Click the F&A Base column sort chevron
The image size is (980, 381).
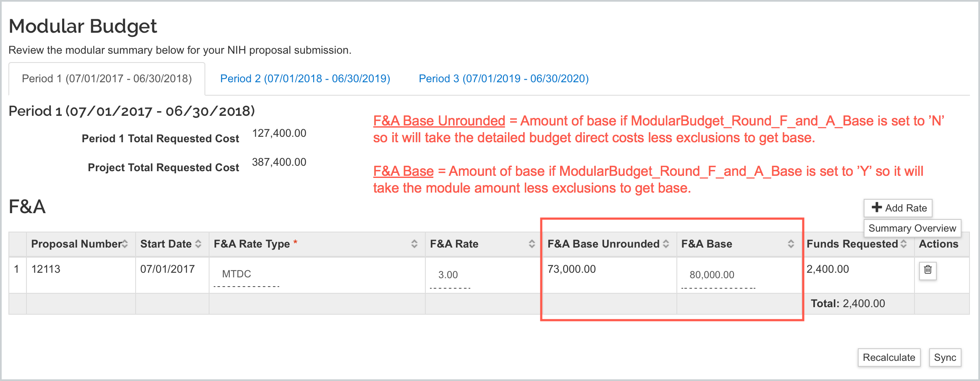[791, 243]
